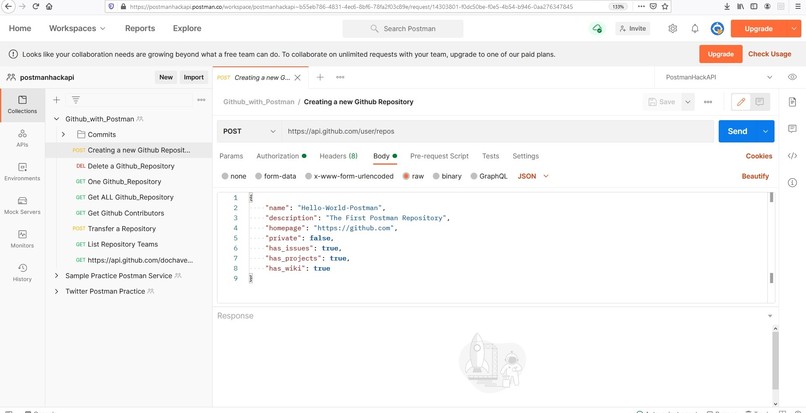The image size is (806, 413).
Task: Click the Beautify link
Action: click(755, 176)
